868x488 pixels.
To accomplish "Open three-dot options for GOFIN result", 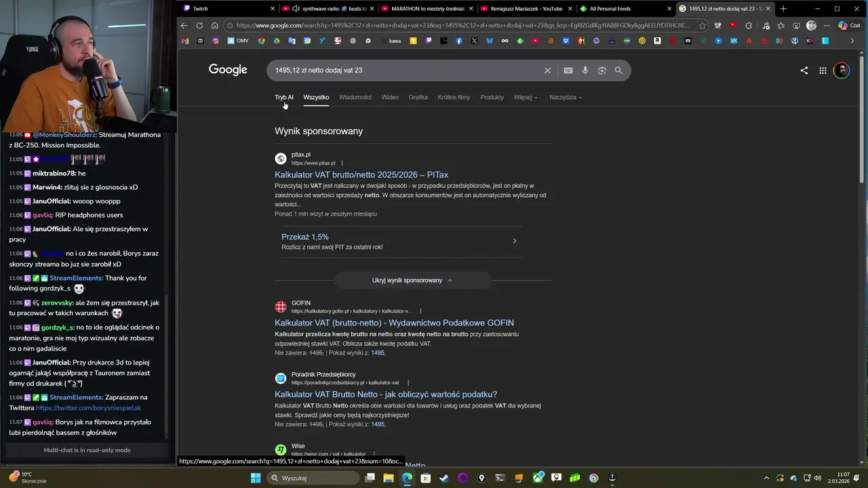I will (x=420, y=311).
